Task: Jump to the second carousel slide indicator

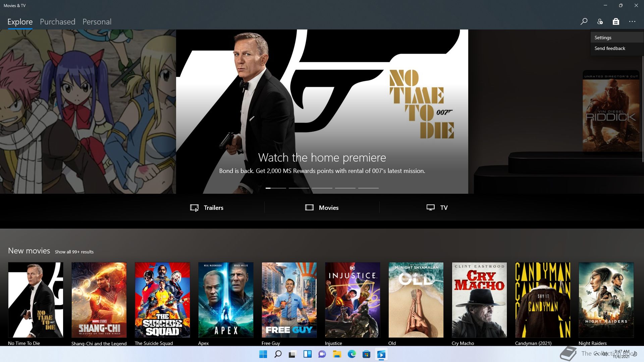Action: 299,188
